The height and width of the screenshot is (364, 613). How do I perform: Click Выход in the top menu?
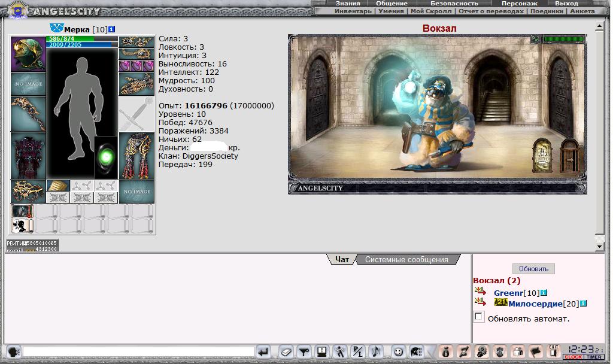[566, 4]
